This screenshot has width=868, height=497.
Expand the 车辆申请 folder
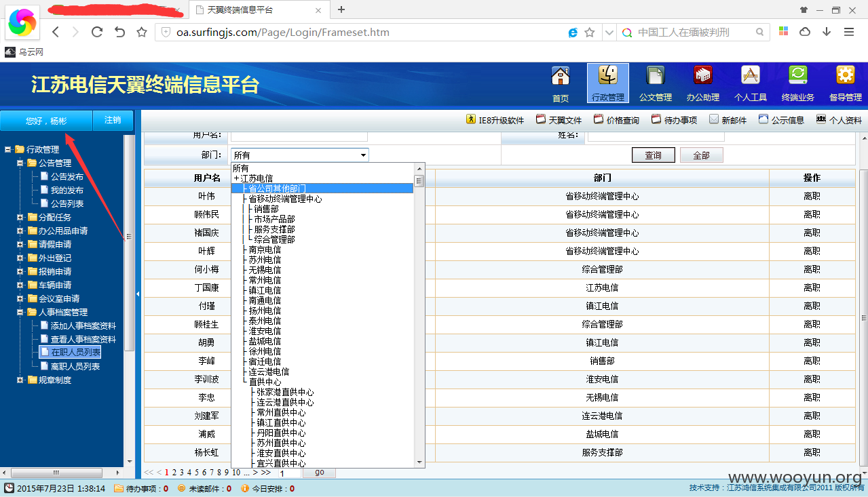point(20,285)
